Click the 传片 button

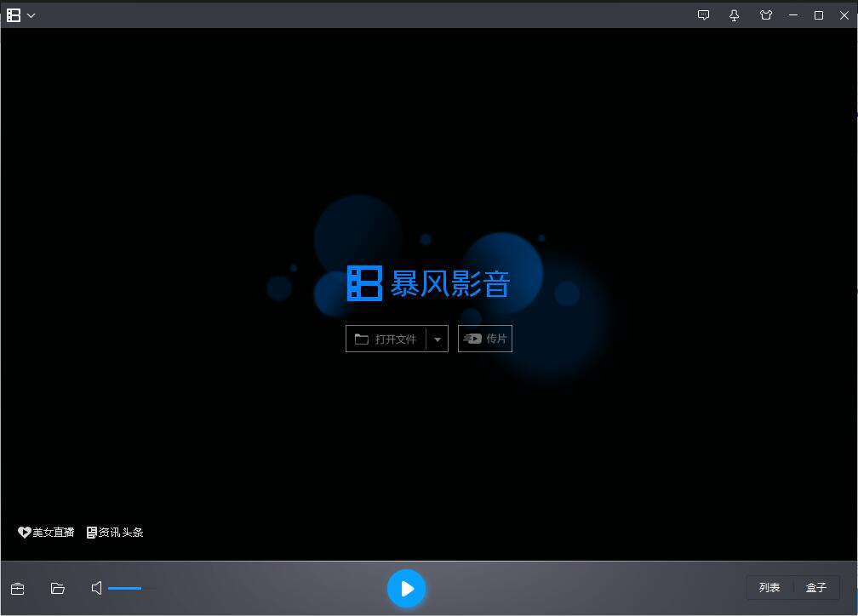click(485, 339)
